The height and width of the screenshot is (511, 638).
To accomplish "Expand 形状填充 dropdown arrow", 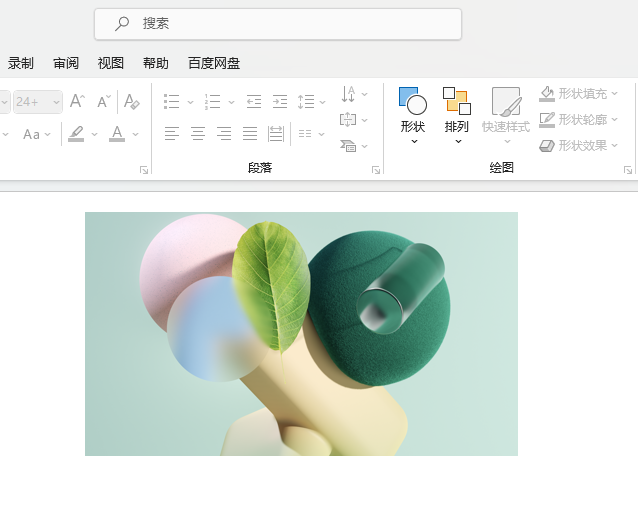I will 614,94.
